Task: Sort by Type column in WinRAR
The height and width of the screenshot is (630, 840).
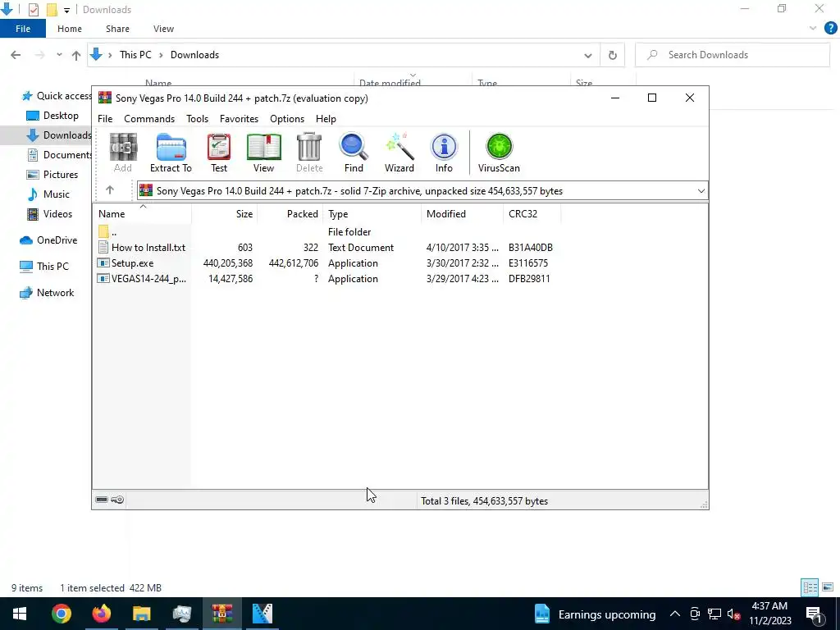Action: (x=372, y=214)
